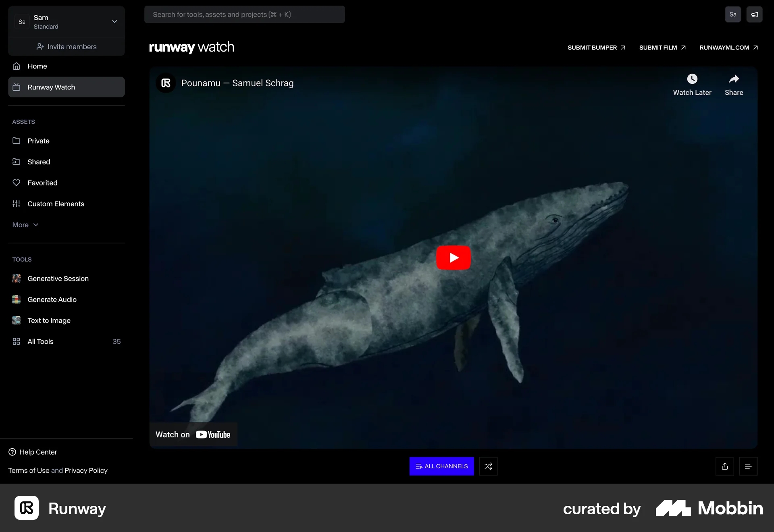Expand the More section in the sidebar
This screenshot has height=532, width=774.
pos(25,224)
